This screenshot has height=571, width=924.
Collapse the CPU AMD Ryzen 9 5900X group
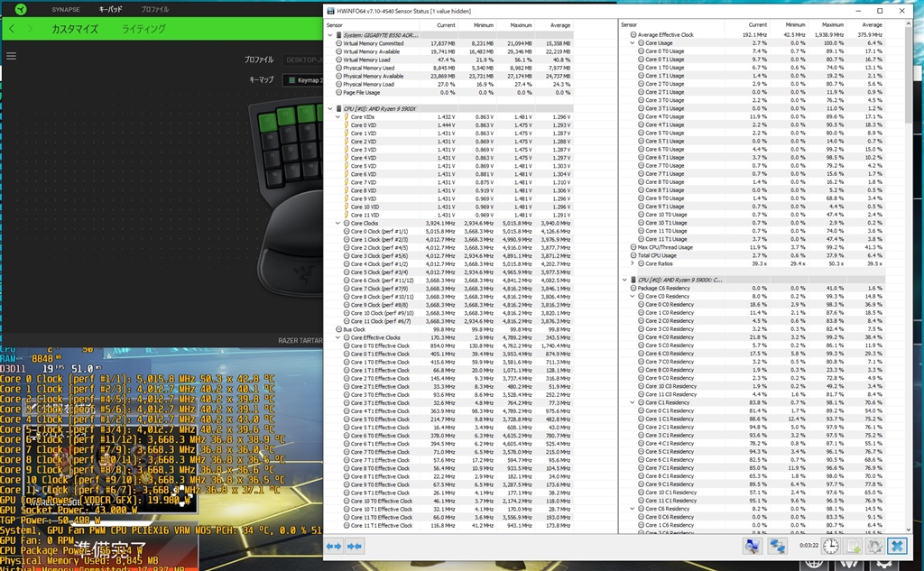(x=329, y=108)
